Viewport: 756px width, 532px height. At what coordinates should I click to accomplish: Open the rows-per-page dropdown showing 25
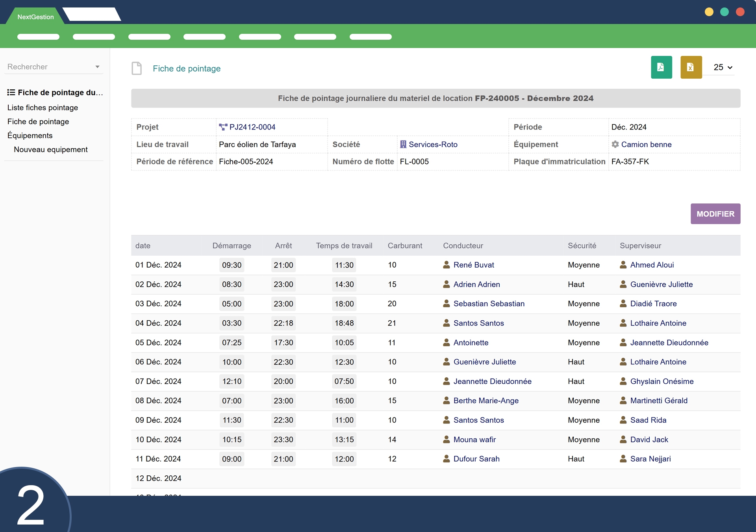(723, 67)
